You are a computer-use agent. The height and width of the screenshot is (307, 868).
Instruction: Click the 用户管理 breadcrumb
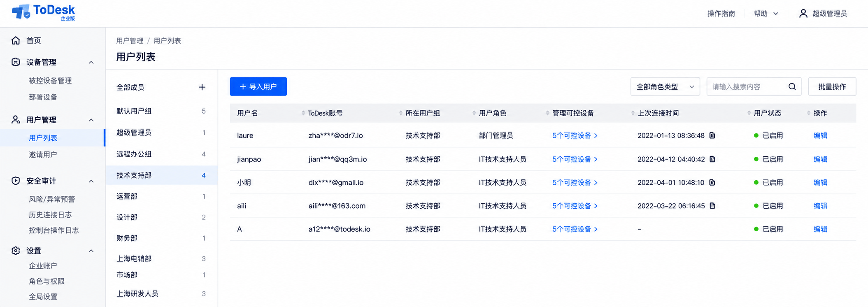point(130,41)
